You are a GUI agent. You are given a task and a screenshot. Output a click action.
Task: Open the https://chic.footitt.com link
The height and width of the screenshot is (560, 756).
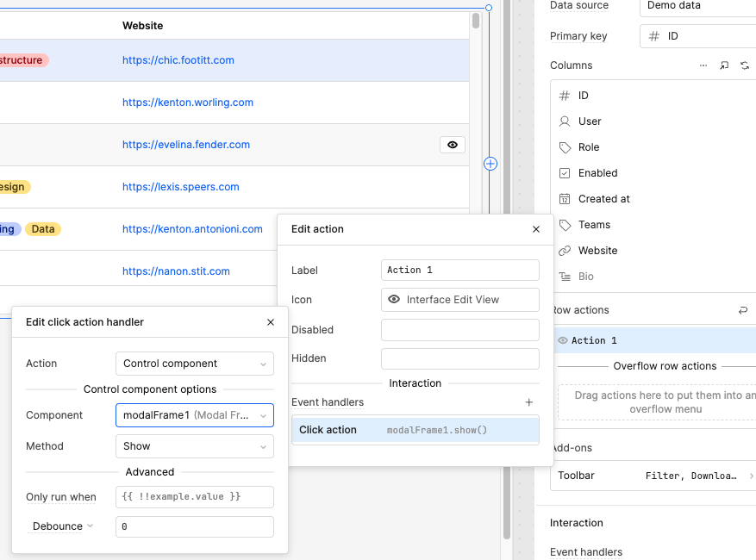pyautogui.click(x=178, y=60)
